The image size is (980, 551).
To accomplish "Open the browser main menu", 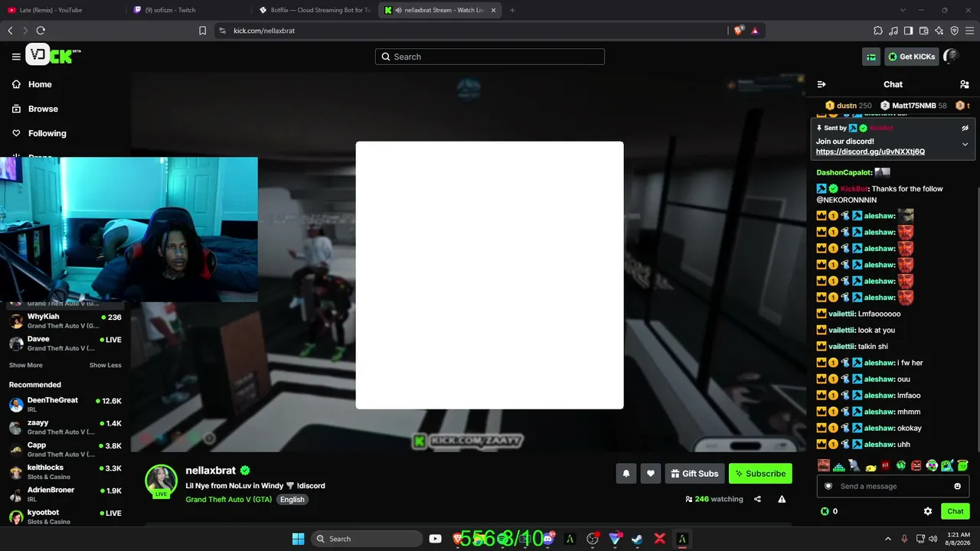I will [x=970, y=31].
